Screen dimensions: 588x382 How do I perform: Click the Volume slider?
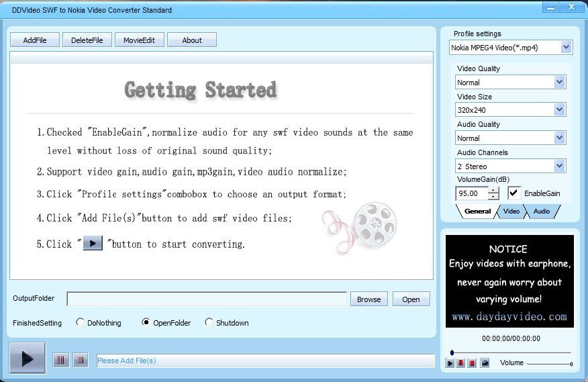(549, 363)
